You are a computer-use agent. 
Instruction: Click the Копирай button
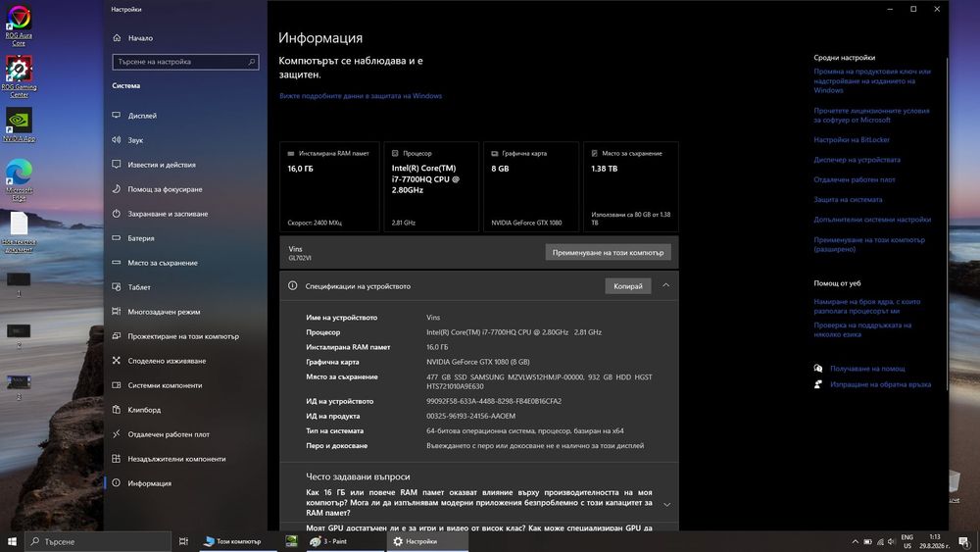click(x=627, y=286)
